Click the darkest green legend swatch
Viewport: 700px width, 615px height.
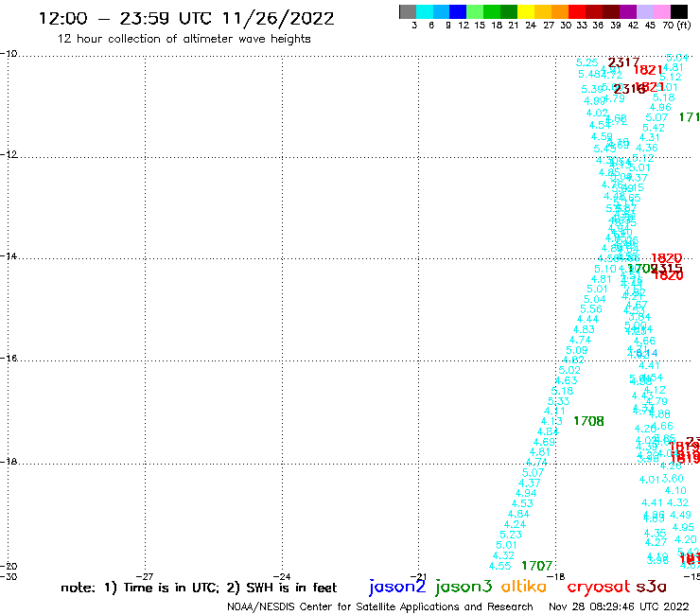(x=509, y=11)
